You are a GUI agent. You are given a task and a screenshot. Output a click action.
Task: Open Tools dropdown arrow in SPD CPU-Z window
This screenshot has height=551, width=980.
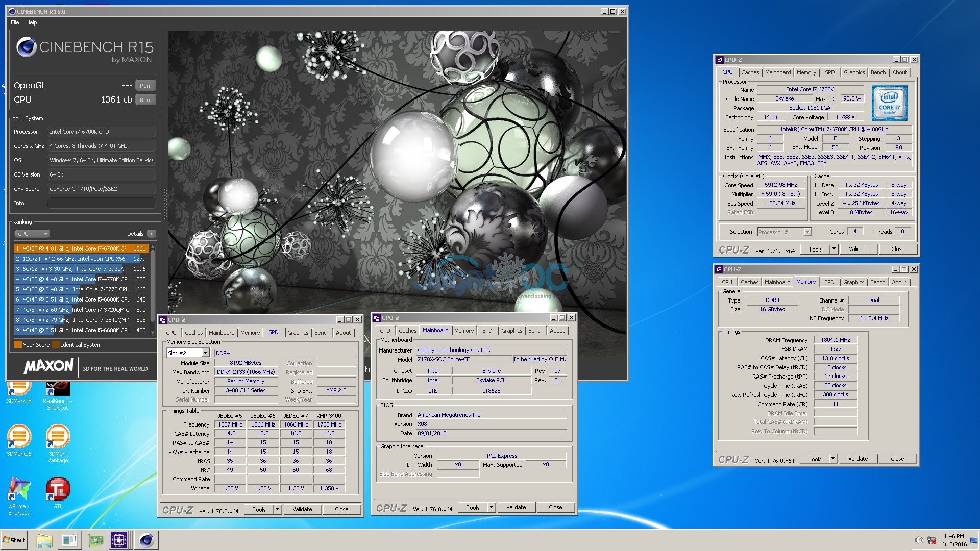[277, 509]
